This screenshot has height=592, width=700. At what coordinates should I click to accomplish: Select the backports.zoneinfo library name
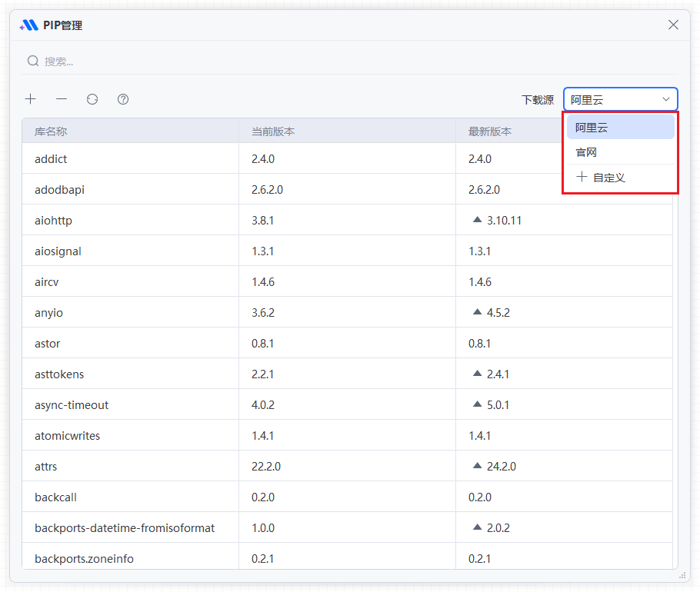pyautogui.click(x=84, y=559)
